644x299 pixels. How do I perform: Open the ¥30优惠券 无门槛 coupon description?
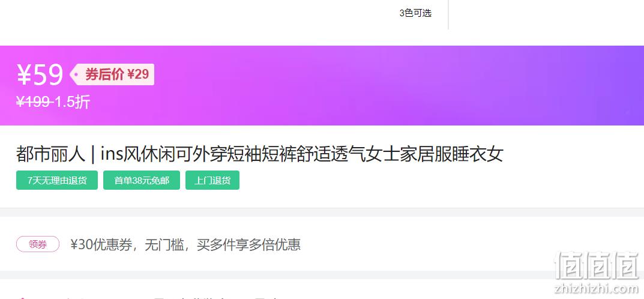(x=185, y=244)
